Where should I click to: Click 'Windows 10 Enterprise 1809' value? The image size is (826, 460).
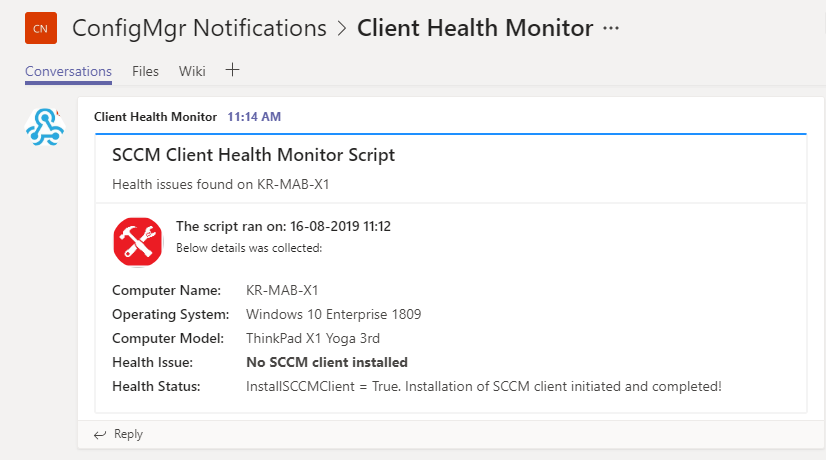click(333, 315)
